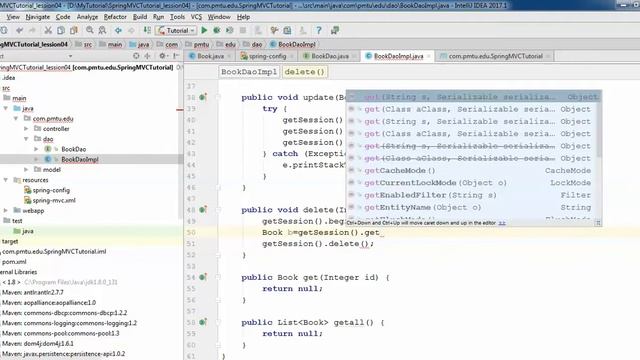640x360 pixels.
Task: Select BookDao in the project tree
Action: pos(73,149)
